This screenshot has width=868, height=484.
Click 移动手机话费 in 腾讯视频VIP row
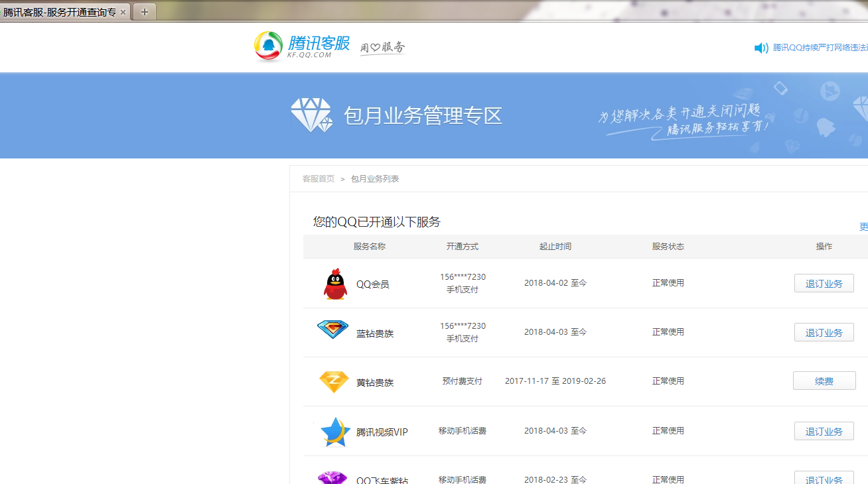tap(463, 431)
